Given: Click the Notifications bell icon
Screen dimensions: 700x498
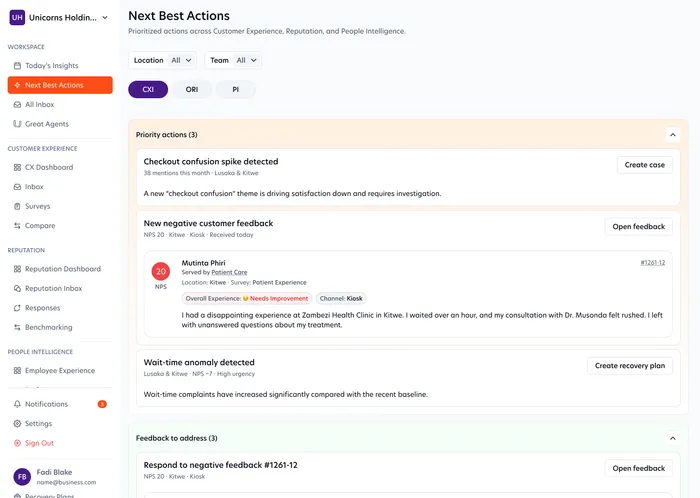Looking at the screenshot, I should [x=17, y=404].
